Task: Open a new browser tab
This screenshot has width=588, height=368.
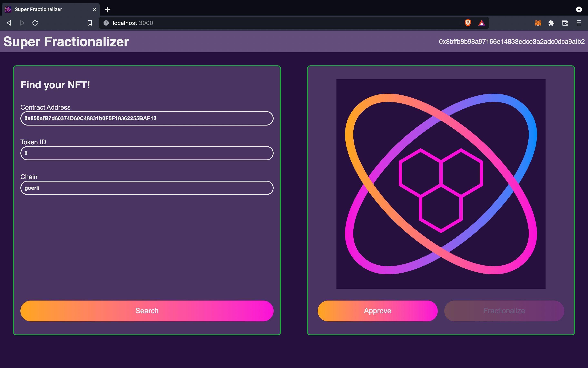Action: tap(108, 9)
